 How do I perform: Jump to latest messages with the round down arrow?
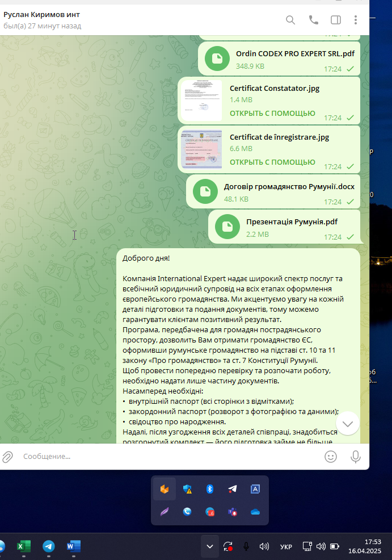point(347,424)
